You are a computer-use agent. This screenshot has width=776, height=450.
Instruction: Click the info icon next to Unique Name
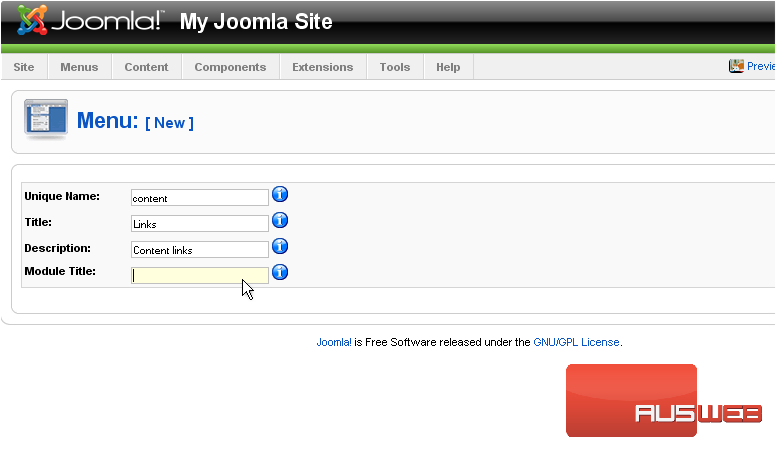point(280,194)
